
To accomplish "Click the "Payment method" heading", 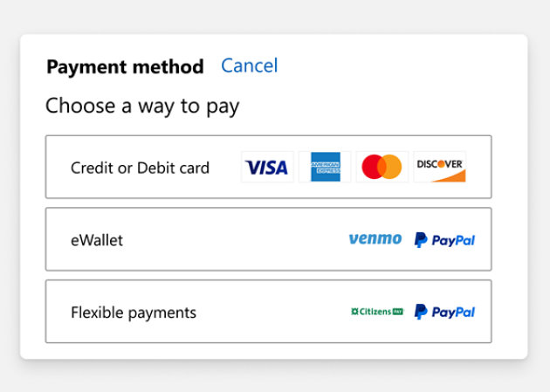I will point(125,66).
